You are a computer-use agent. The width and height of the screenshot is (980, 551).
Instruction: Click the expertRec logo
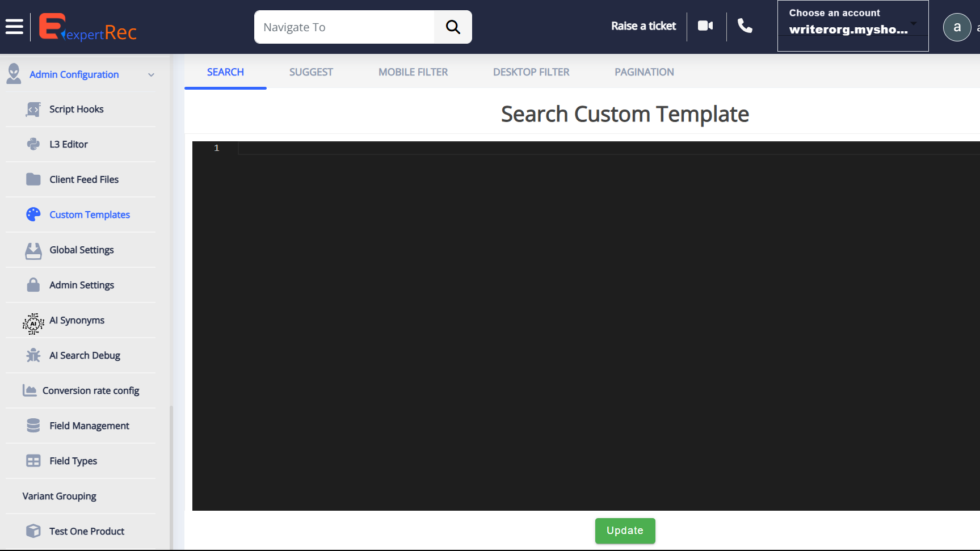click(x=88, y=27)
